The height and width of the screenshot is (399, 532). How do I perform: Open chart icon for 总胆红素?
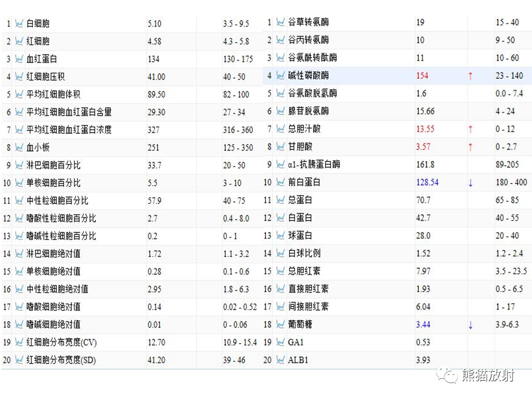(x=280, y=271)
